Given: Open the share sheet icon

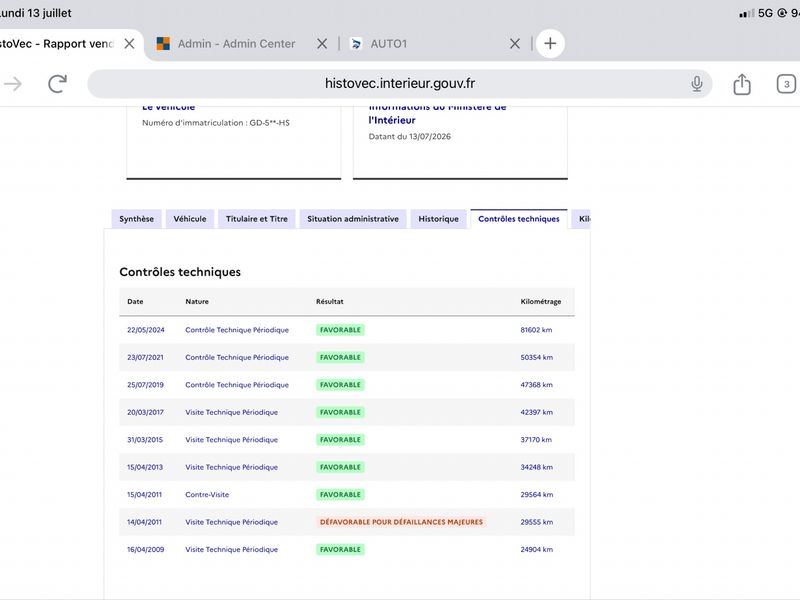Looking at the screenshot, I should pos(742,84).
